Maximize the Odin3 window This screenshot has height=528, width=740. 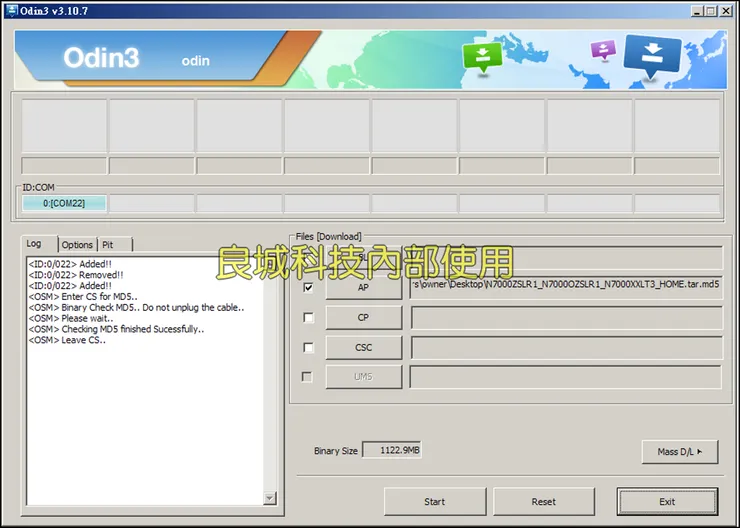[711, 10]
